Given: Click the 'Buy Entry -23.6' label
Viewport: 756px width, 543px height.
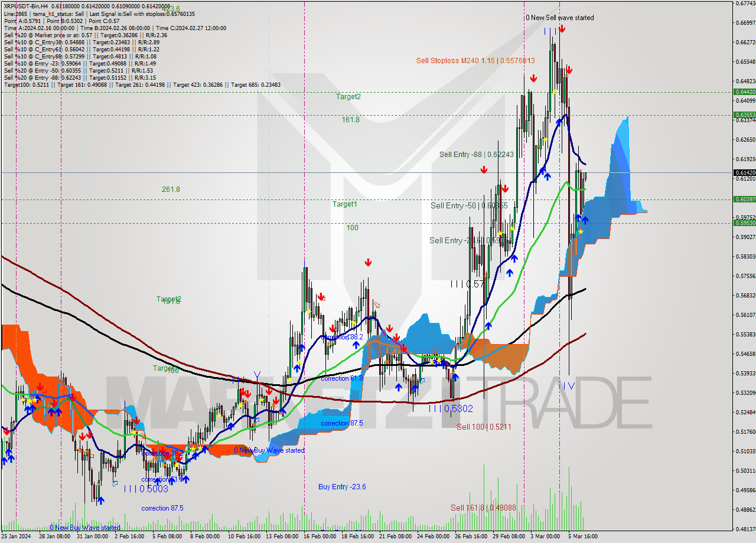Looking at the screenshot, I should (342, 487).
